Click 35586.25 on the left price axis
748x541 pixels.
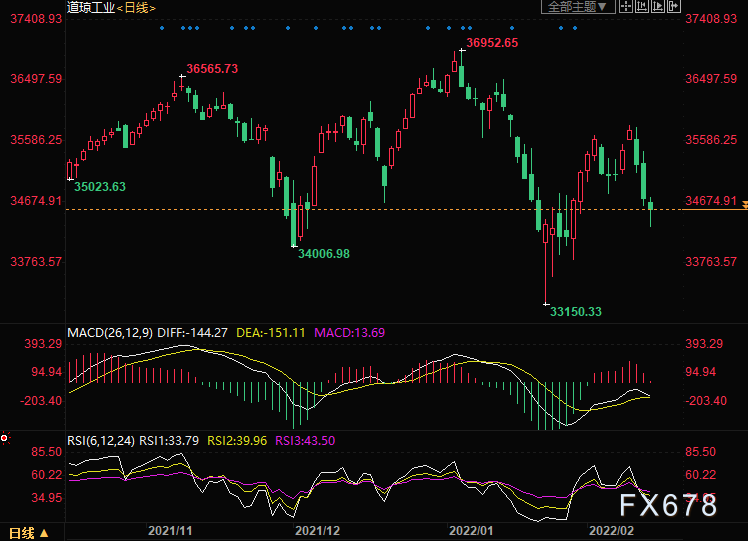pyautogui.click(x=36, y=140)
